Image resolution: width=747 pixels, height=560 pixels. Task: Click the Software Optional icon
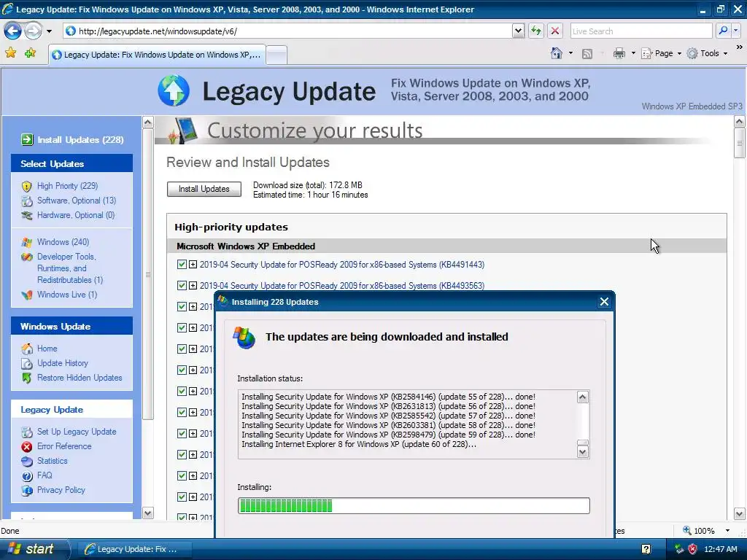pos(27,201)
